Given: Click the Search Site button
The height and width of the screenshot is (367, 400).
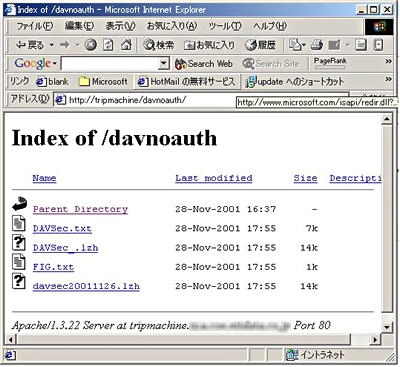Looking at the screenshot, I should [271, 64].
